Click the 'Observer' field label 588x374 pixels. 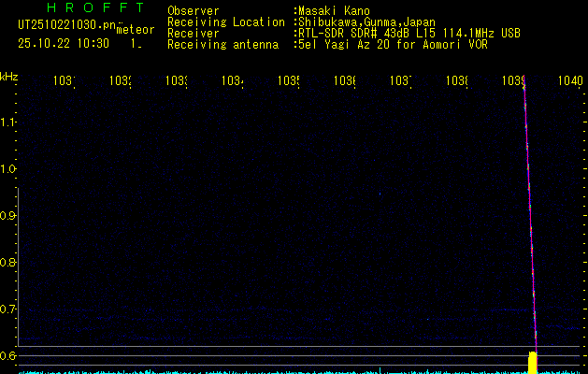[194, 11]
